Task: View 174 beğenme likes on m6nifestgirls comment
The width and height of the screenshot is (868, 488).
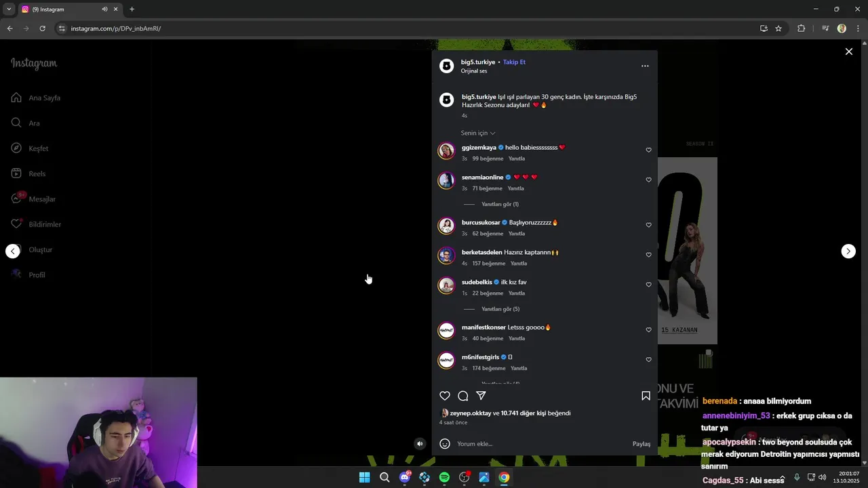Action: [489, 369]
